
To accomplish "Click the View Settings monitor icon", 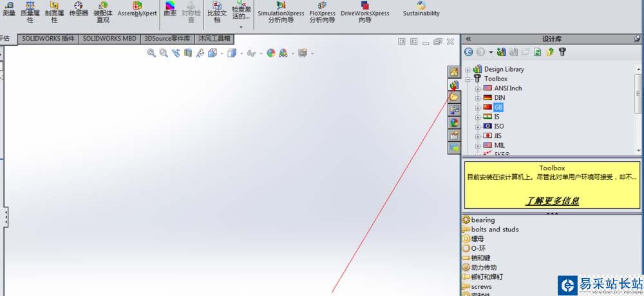I will tap(303, 53).
